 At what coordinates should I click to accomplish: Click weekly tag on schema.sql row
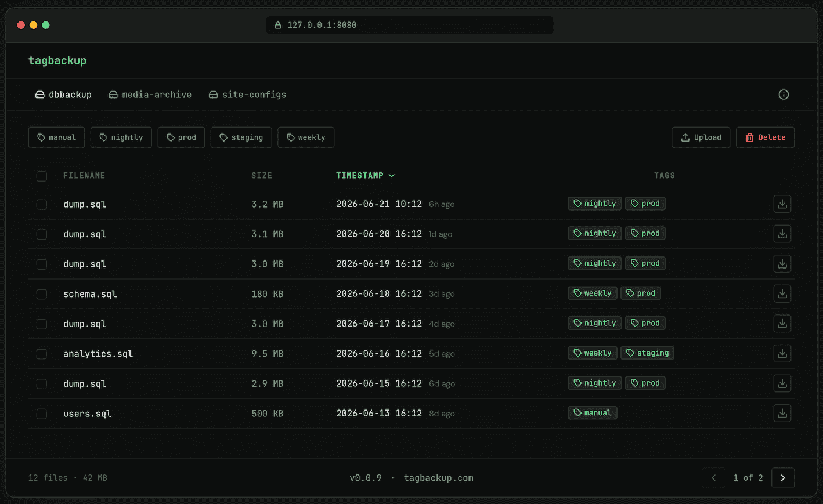tap(593, 293)
